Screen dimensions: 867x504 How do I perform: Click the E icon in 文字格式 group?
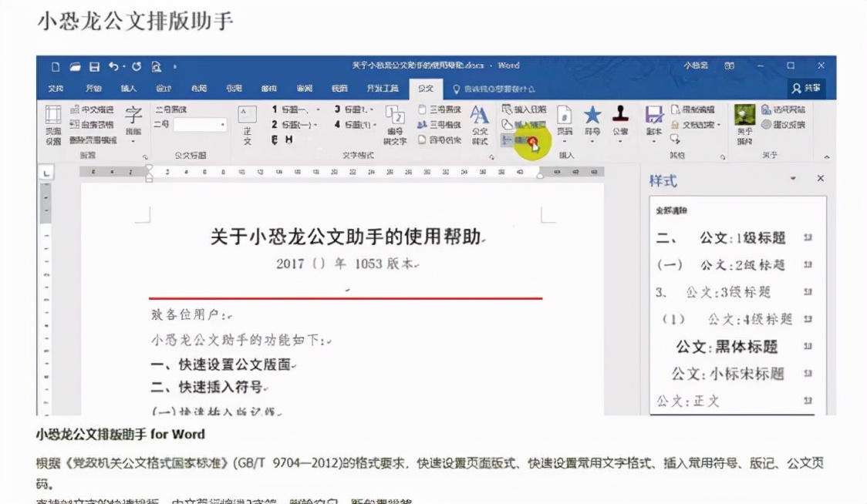click(275, 139)
